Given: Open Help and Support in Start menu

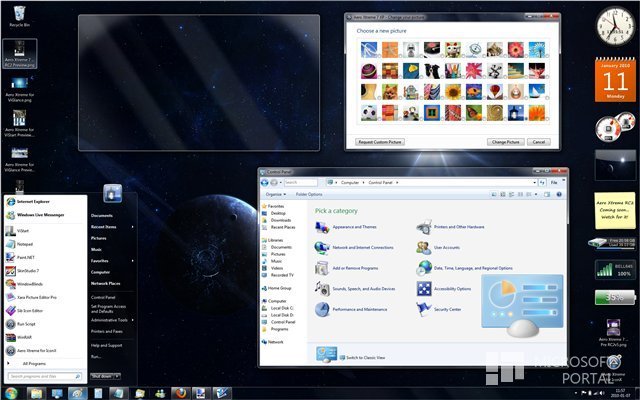Looking at the screenshot, I should pyautogui.click(x=107, y=346).
